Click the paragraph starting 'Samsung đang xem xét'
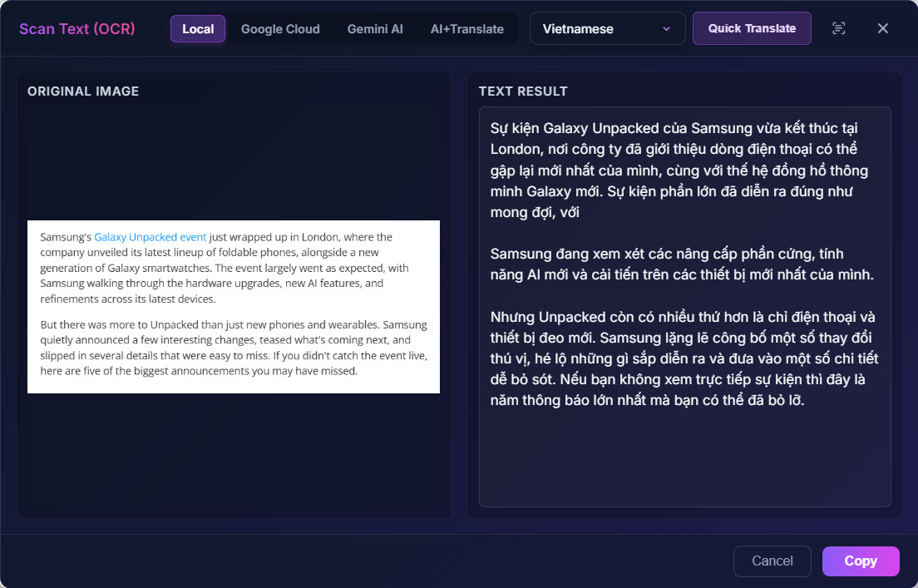 682,264
